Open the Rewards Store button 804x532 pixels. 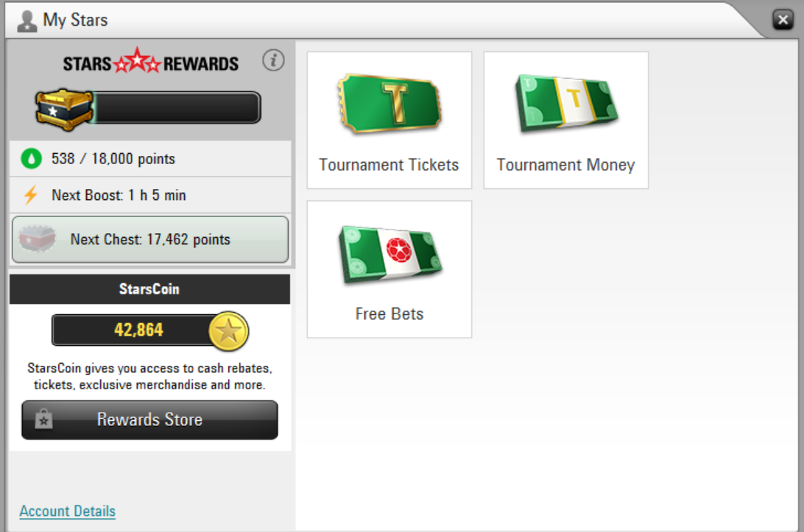(x=149, y=419)
